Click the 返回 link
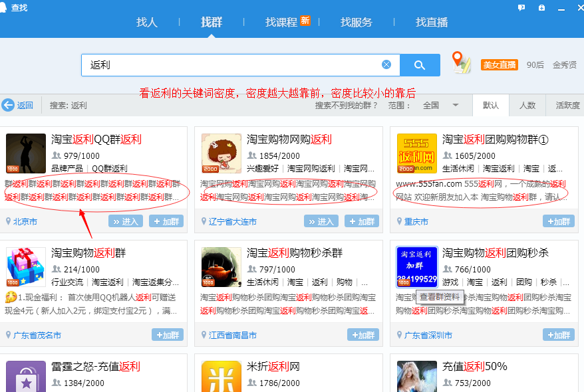 [25, 105]
